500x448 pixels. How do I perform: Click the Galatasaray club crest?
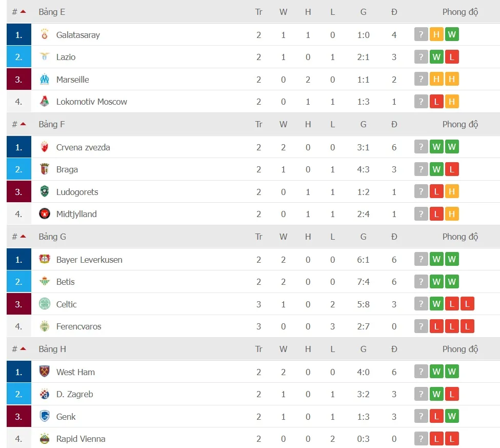(44, 35)
